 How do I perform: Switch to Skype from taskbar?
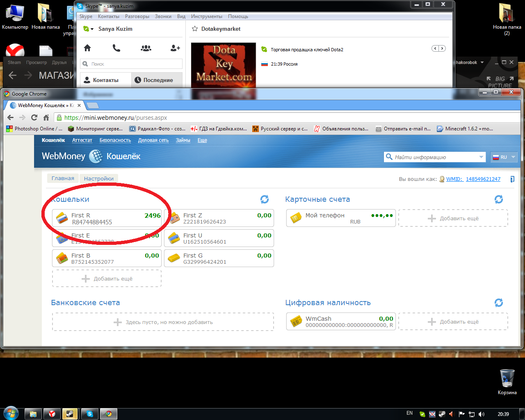(x=89, y=414)
